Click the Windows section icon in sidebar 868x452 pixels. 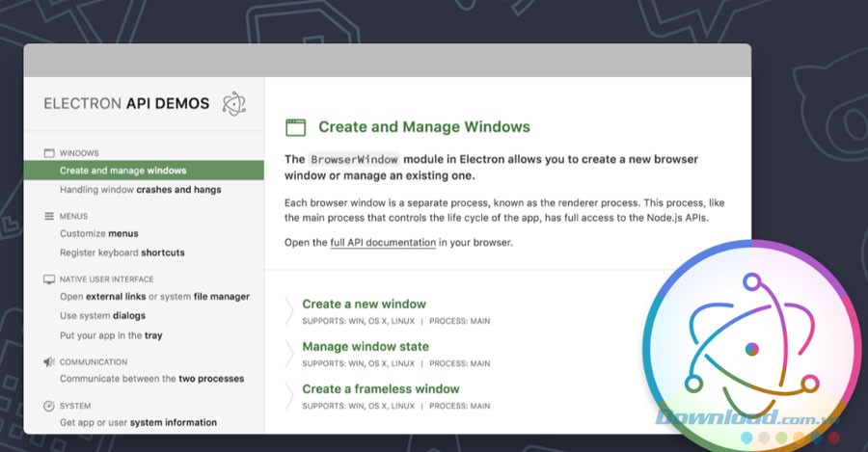[x=49, y=152]
